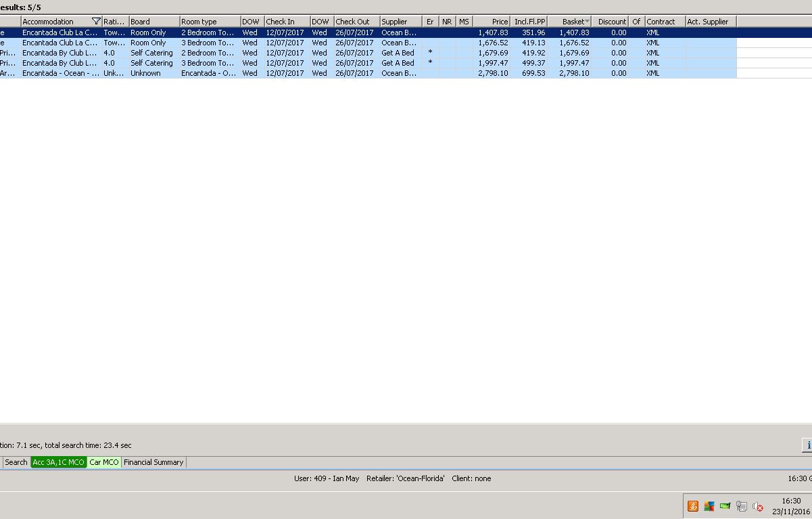Select the row priced 2,798.10
The height and width of the screenshot is (519, 812).
coord(368,73)
